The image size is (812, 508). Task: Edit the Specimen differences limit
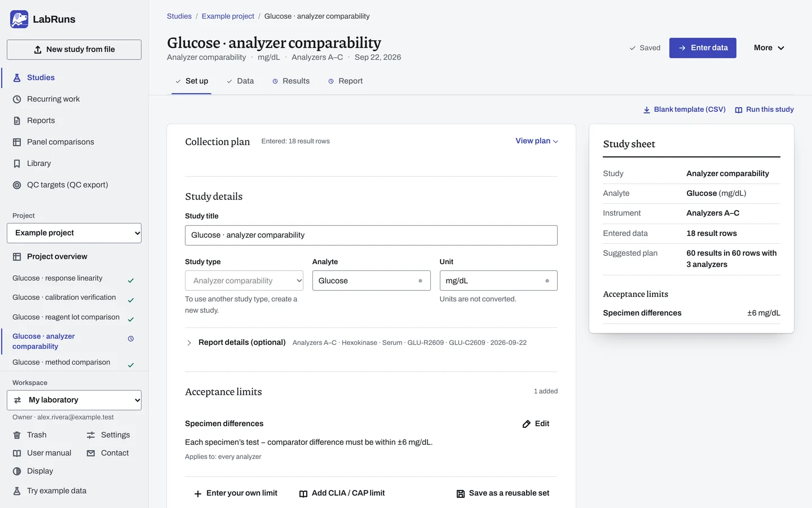[536, 424]
